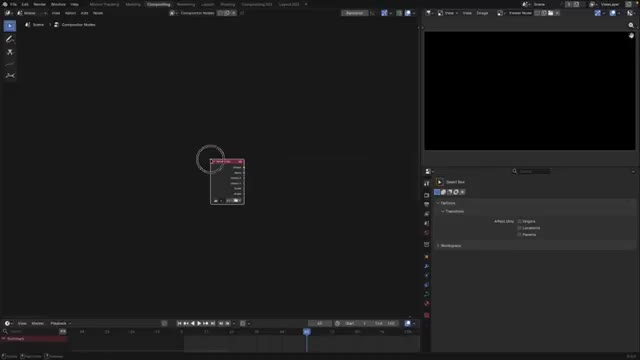Screen dimensions: 640x360
Task: Click the Scene breadcrumb icon
Action: coord(27,24)
